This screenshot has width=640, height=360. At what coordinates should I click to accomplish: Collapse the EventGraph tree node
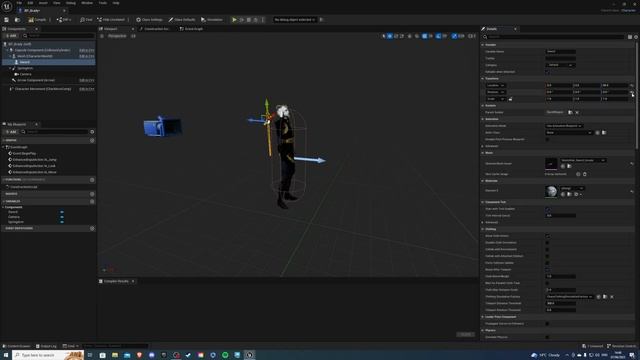click(4, 147)
